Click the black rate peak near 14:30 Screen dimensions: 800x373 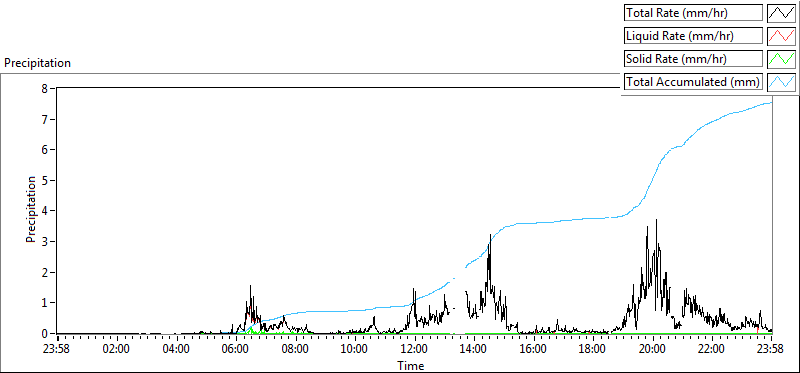click(490, 236)
